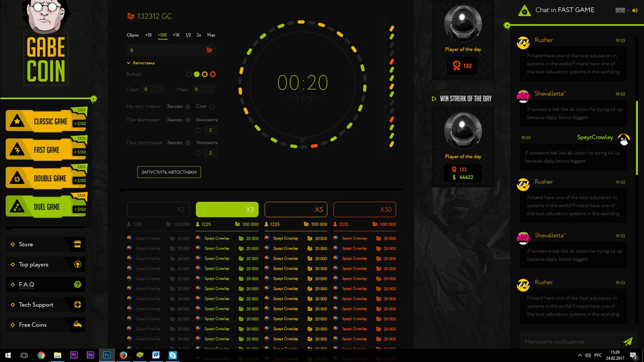Click the Tech Support lifebuoy icon
The image size is (644, 362).
[77, 305]
